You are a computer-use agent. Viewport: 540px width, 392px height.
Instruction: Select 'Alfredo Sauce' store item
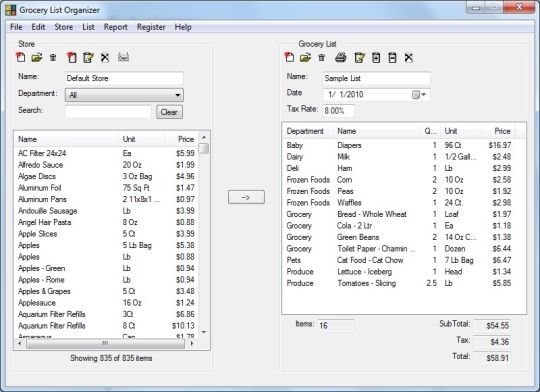(x=106, y=165)
